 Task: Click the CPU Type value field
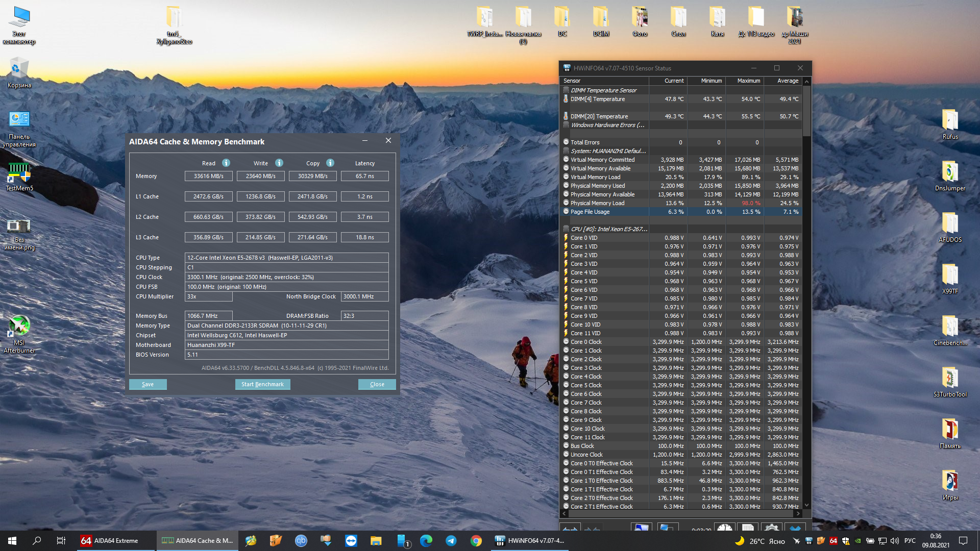286,258
